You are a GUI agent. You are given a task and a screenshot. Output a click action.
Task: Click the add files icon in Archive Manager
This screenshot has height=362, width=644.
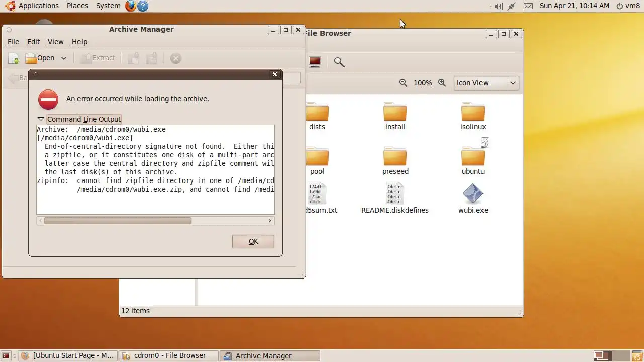pos(133,58)
